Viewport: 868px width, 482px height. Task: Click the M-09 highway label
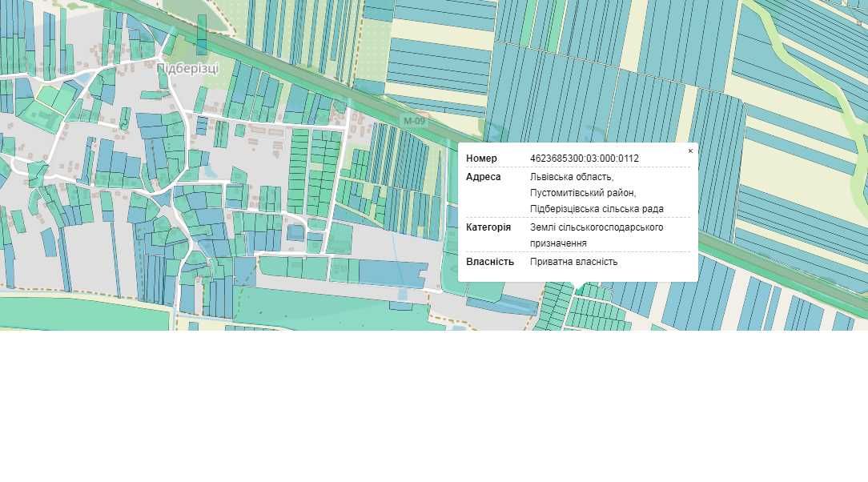point(414,121)
